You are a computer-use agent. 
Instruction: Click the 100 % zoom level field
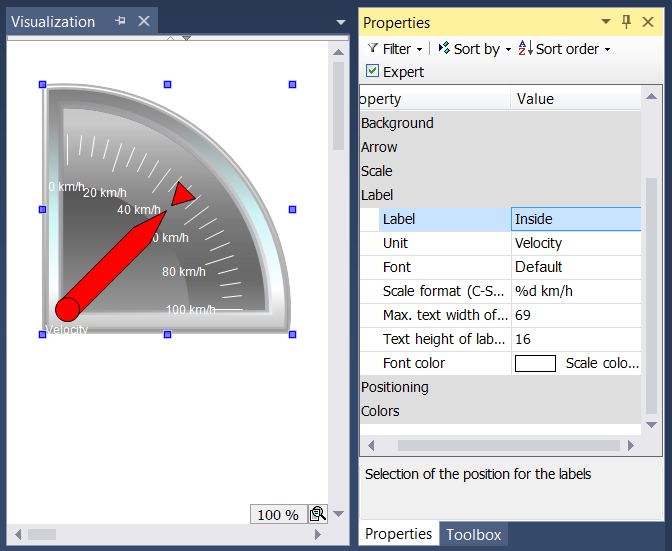[279, 514]
